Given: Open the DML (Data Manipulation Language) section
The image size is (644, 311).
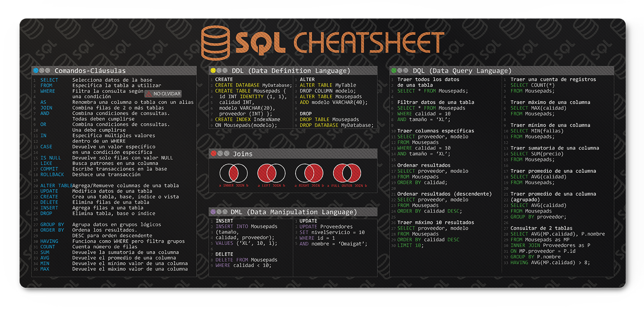Looking at the screenshot, I should (294, 212).
